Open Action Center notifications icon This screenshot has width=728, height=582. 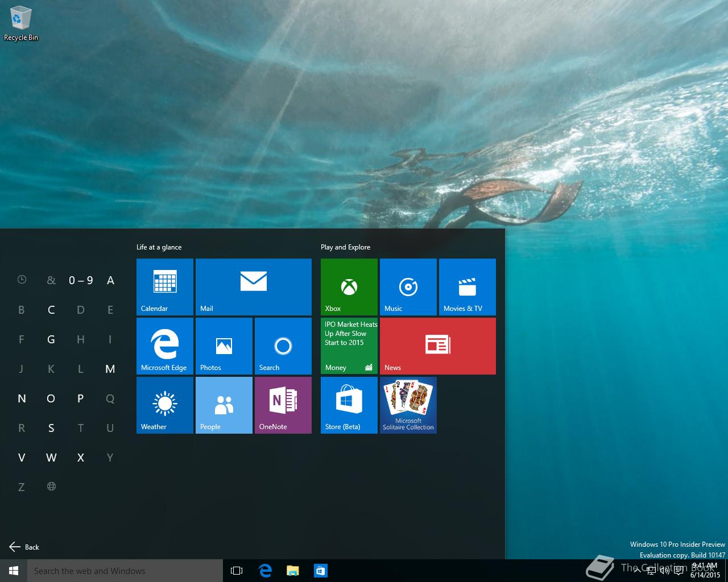[678, 571]
